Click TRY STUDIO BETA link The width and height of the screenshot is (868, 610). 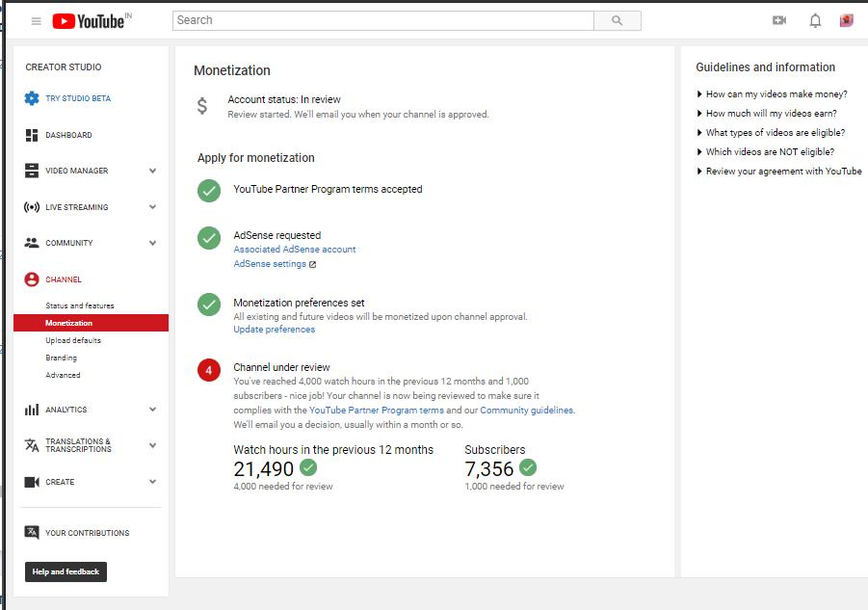(x=78, y=98)
